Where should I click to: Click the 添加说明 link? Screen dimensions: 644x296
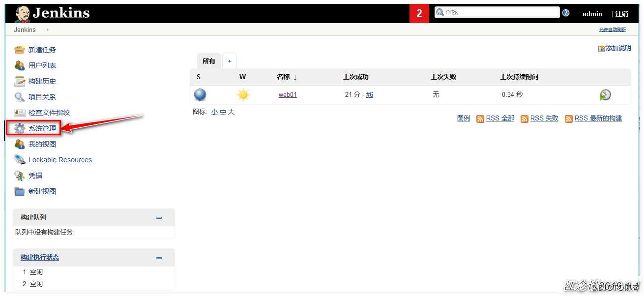pyautogui.click(x=618, y=48)
